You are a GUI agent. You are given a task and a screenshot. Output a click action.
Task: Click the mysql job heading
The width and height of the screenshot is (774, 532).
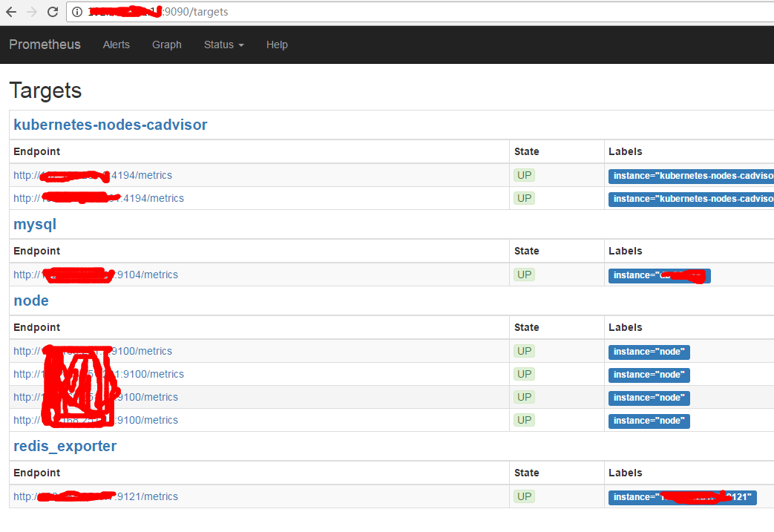click(x=35, y=225)
